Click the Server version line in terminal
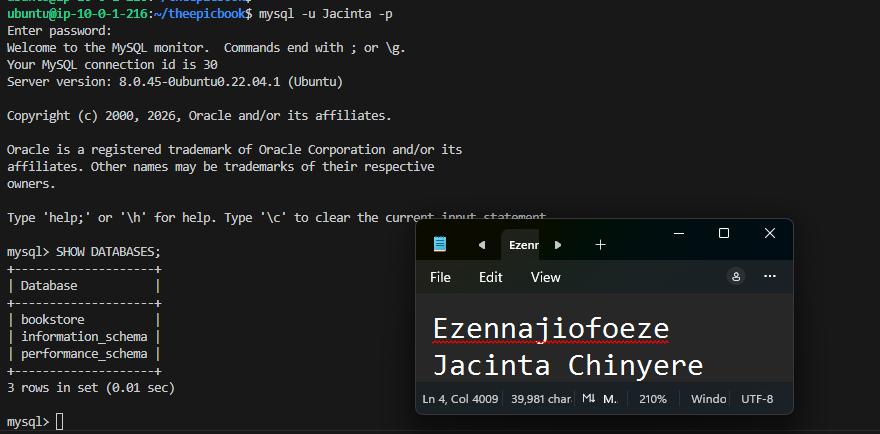 175,82
